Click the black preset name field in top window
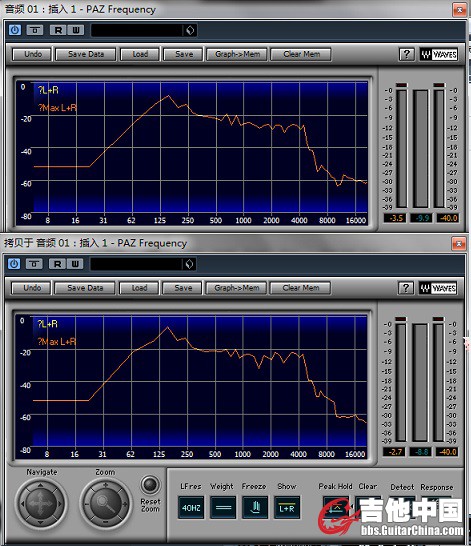 click(137, 30)
